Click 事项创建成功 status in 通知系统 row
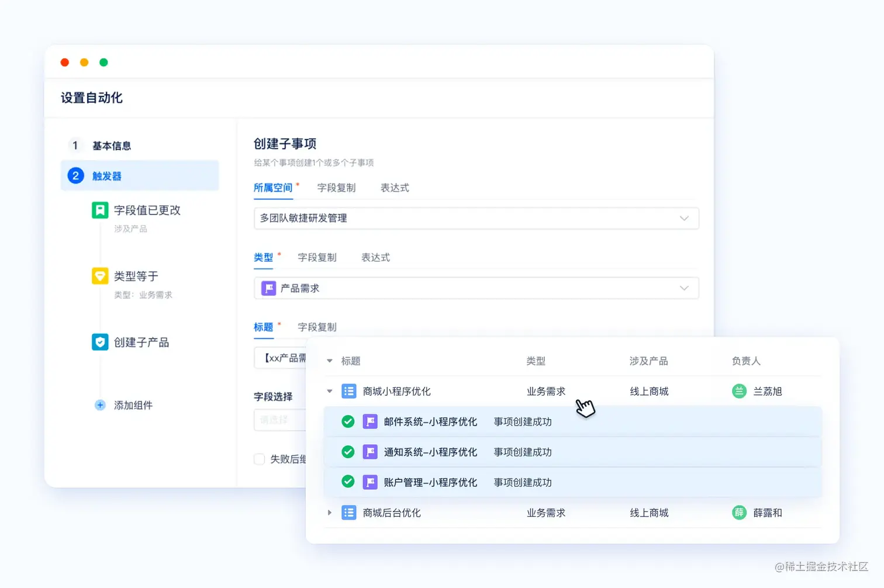 pos(523,452)
